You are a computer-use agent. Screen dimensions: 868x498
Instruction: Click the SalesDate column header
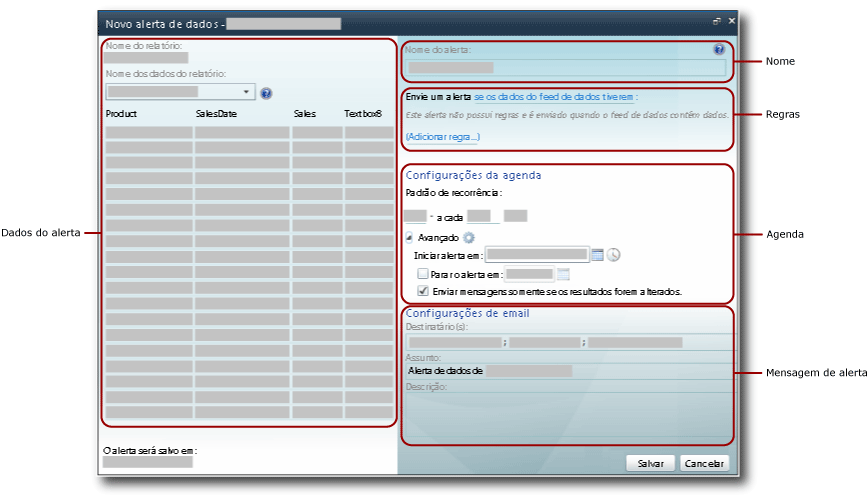click(x=216, y=115)
